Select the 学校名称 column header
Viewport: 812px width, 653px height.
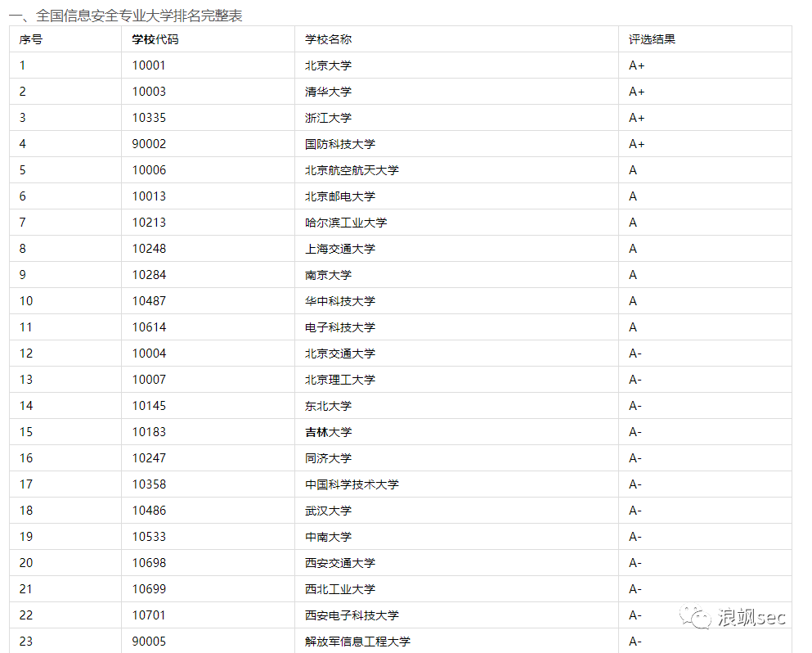(x=329, y=39)
